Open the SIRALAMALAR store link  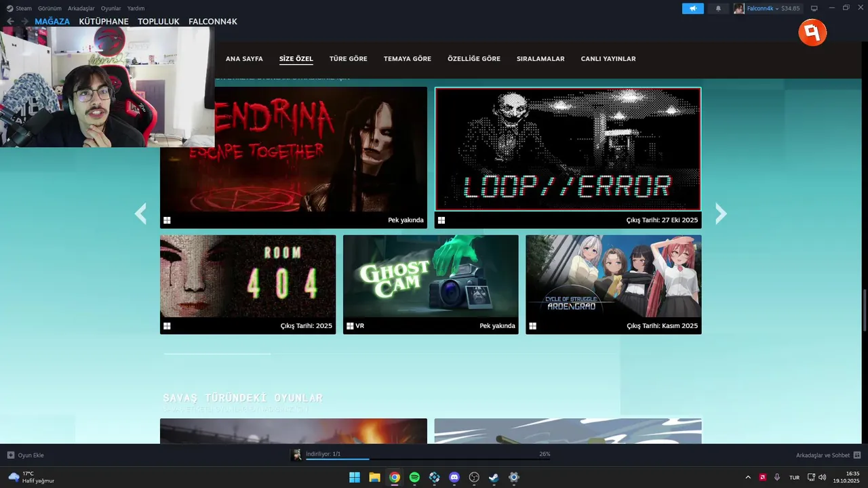(540, 59)
